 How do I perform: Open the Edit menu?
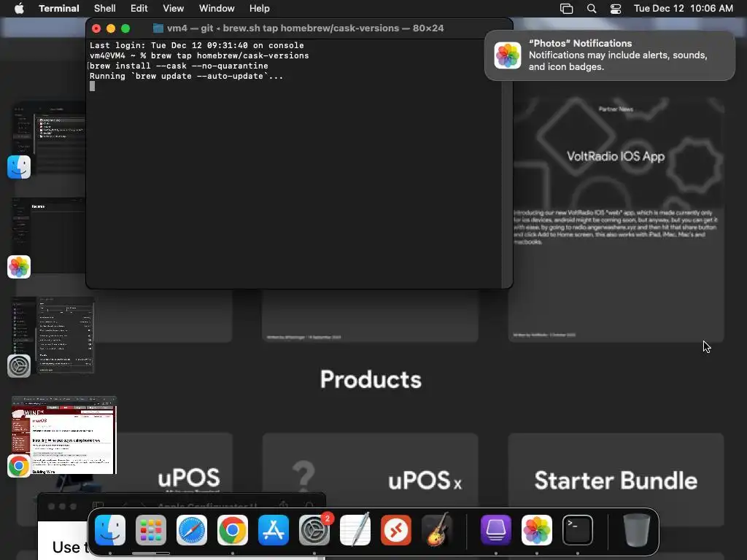pos(139,9)
